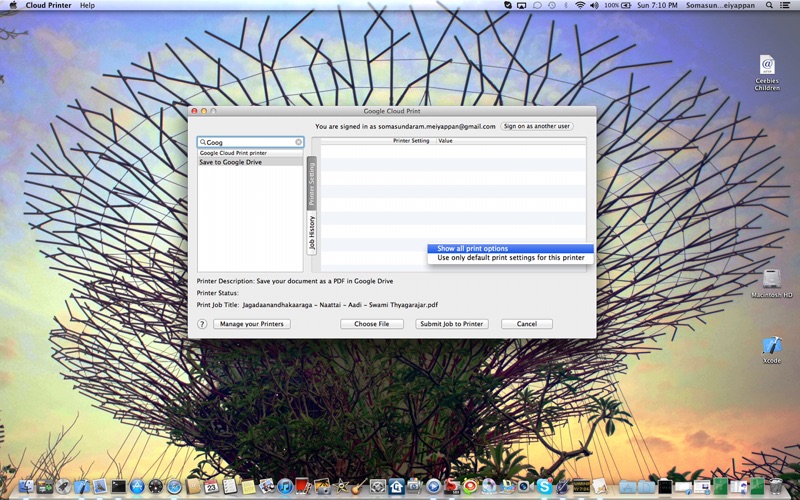This screenshot has width=800, height=500.
Task: Open GarageBand guitar in the dock
Action: click(x=359, y=487)
